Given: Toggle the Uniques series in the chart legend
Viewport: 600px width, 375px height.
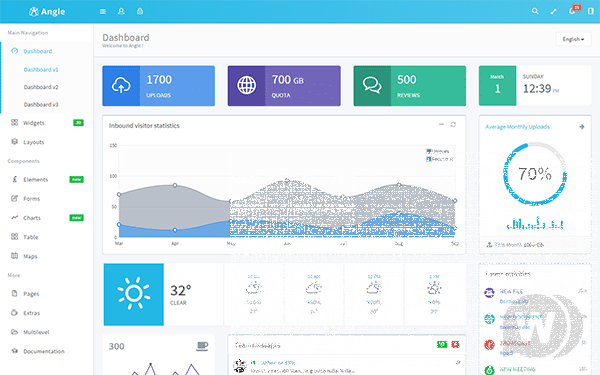Looking at the screenshot, I should coord(438,152).
